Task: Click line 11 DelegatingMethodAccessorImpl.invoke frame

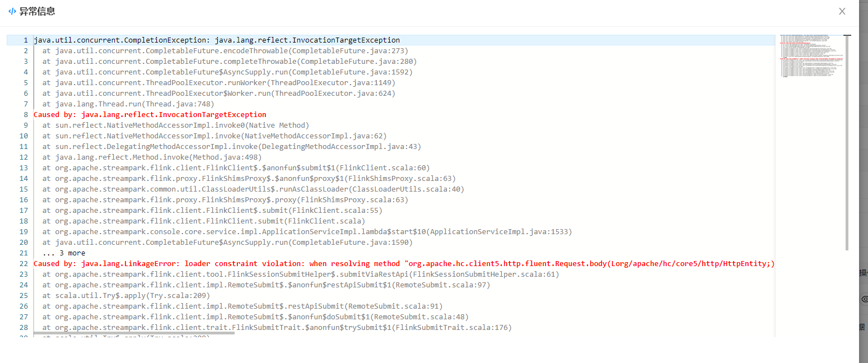Action: click(x=232, y=147)
